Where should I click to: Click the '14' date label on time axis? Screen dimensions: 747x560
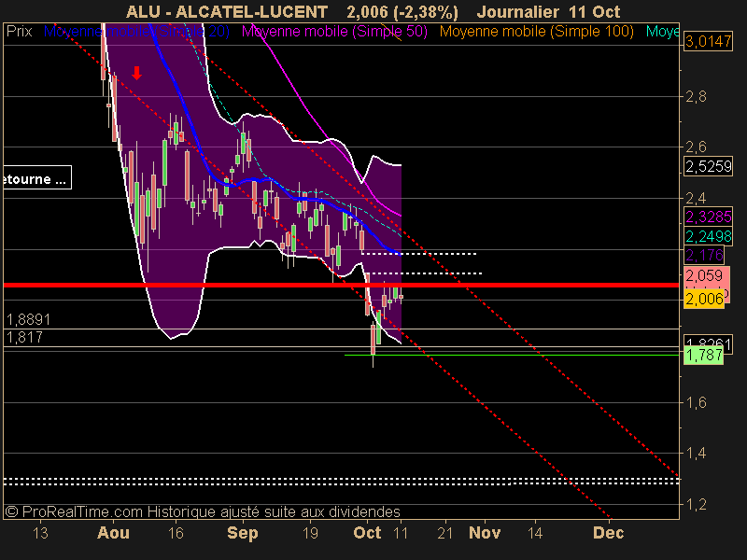[535, 533]
